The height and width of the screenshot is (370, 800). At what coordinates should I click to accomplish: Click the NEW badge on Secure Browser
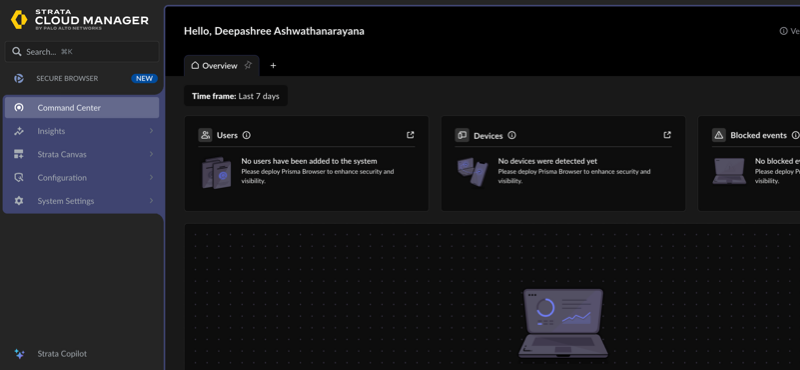coord(144,79)
